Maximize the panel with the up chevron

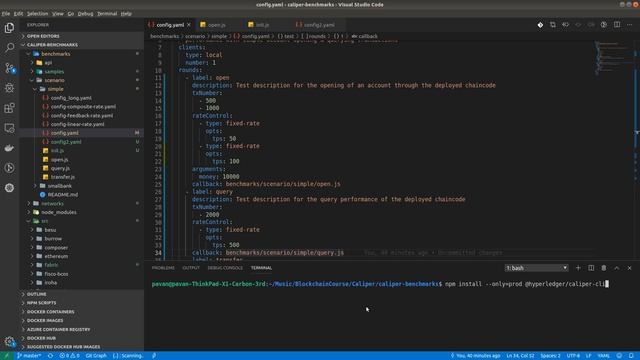(x=617, y=268)
